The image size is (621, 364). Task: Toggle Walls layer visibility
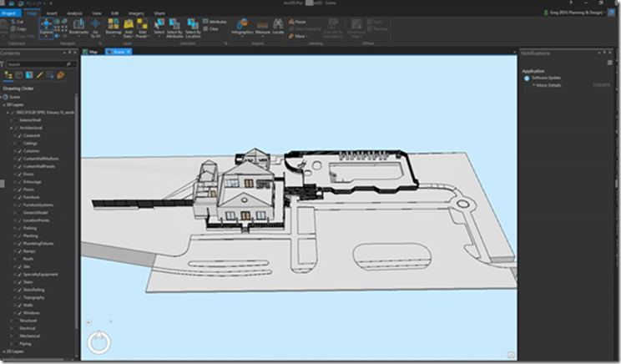[19, 306]
